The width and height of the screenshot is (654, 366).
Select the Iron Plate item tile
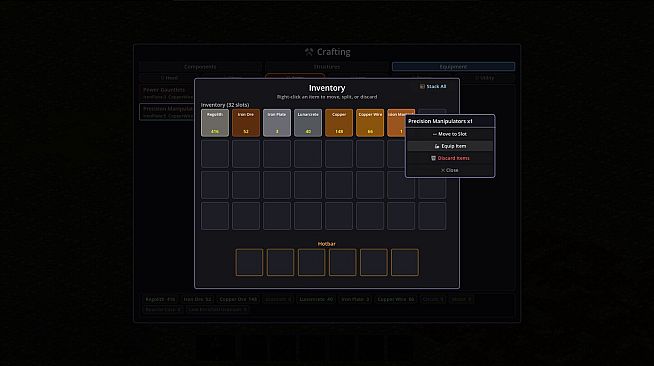277,123
